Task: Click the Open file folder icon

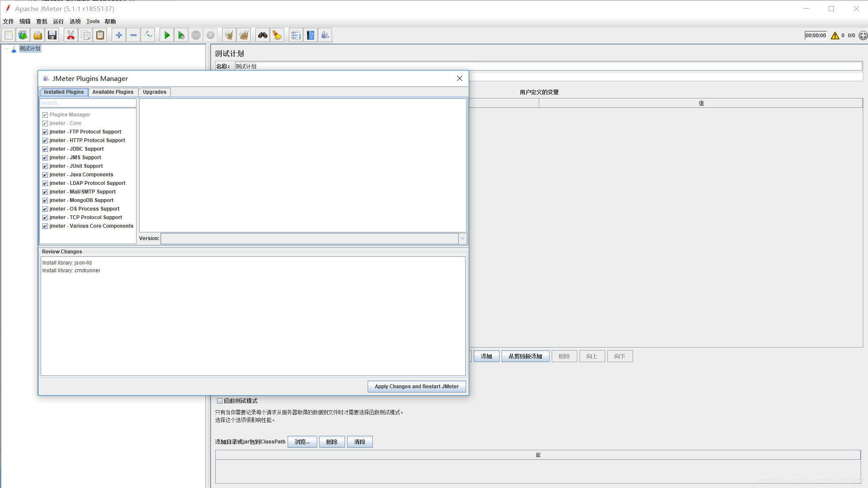Action: [x=38, y=35]
